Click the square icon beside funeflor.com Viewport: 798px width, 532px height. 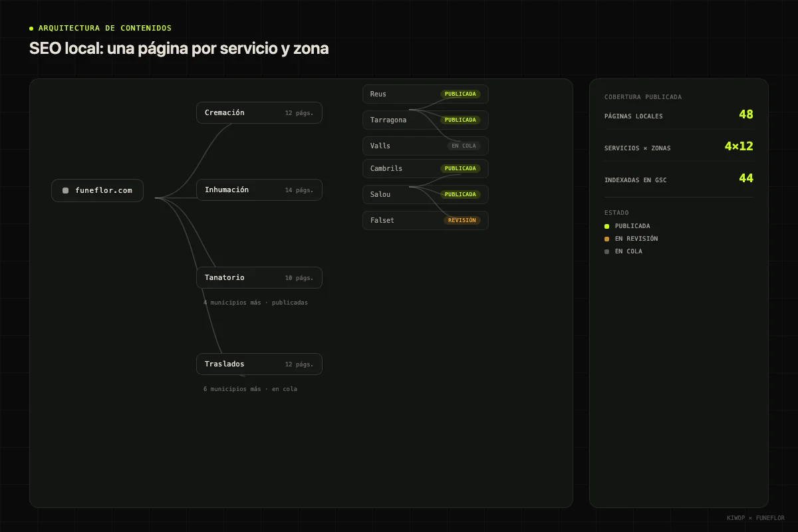pos(65,190)
